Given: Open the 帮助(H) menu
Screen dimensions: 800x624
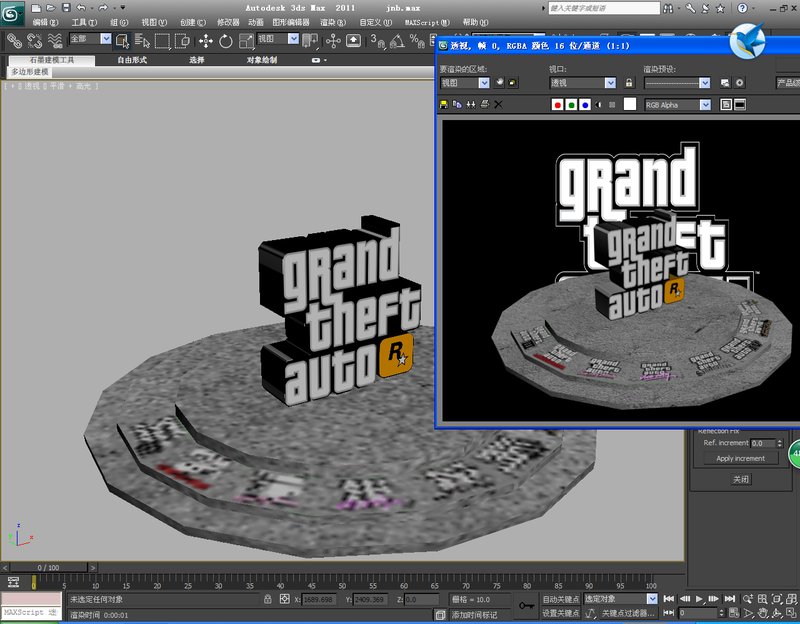Looking at the screenshot, I should tap(475, 22).
